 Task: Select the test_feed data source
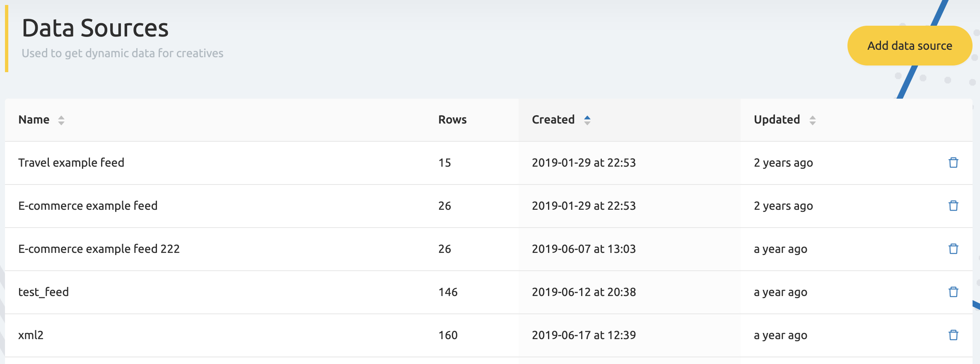43,292
